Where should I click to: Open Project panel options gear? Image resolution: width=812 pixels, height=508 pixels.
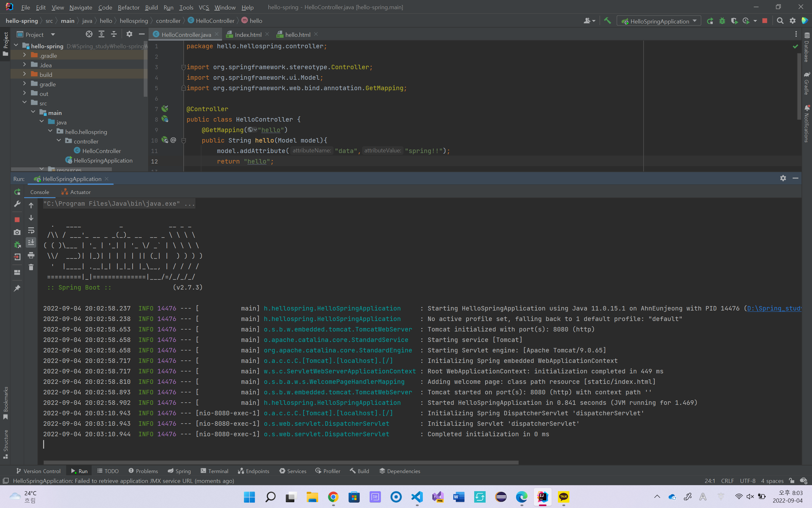(x=129, y=34)
